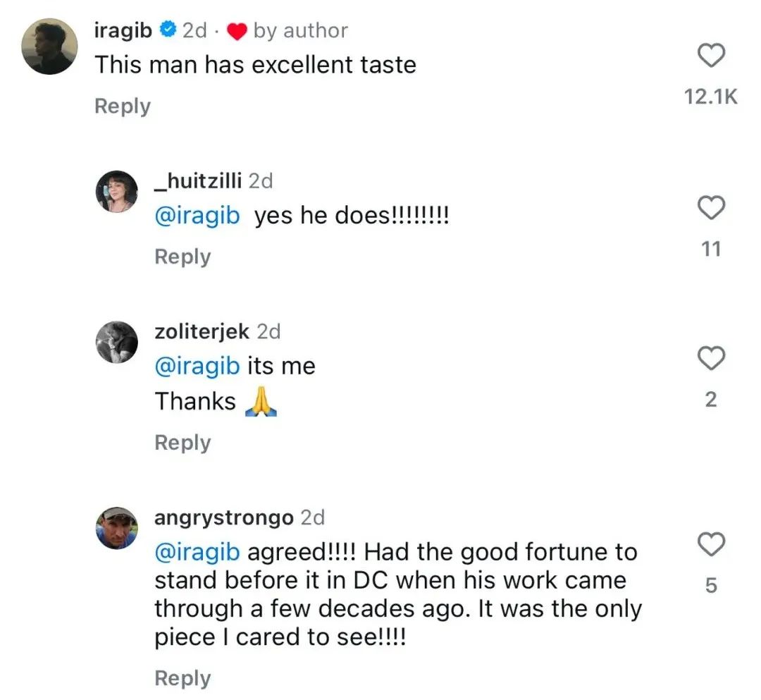Open the iragib username link
Image resolution: width=761 pixels, height=700 pixels.
(x=123, y=30)
